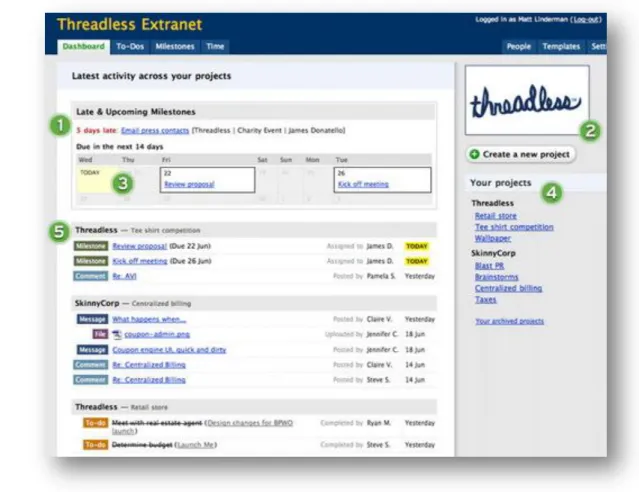Open Kick off meeting (Due 26 Jun) milestone
Viewport: 639px width, 492px height.
[x=140, y=261]
